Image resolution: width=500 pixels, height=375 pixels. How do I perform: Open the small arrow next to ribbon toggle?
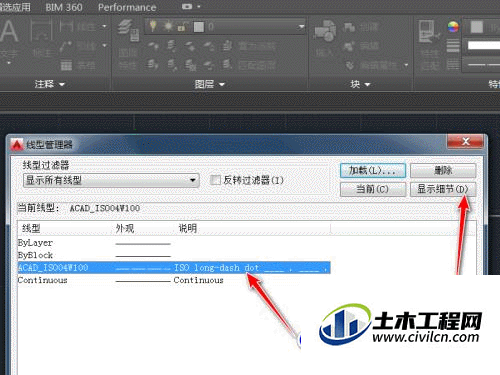pos(199,6)
